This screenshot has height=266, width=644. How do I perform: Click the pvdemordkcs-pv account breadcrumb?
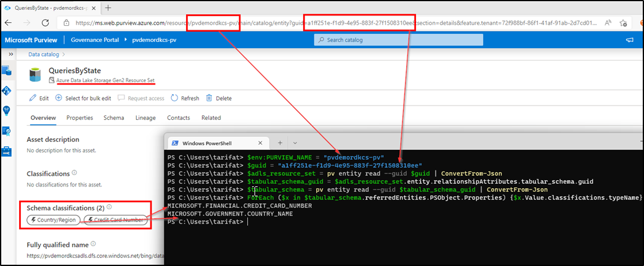pos(154,40)
